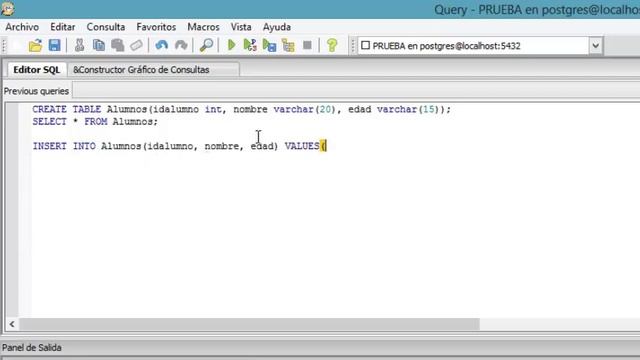This screenshot has height=360, width=640.
Task: Click the SELECT * FROM Alumnos line
Action: pyautogui.click(x=95, y=122)
